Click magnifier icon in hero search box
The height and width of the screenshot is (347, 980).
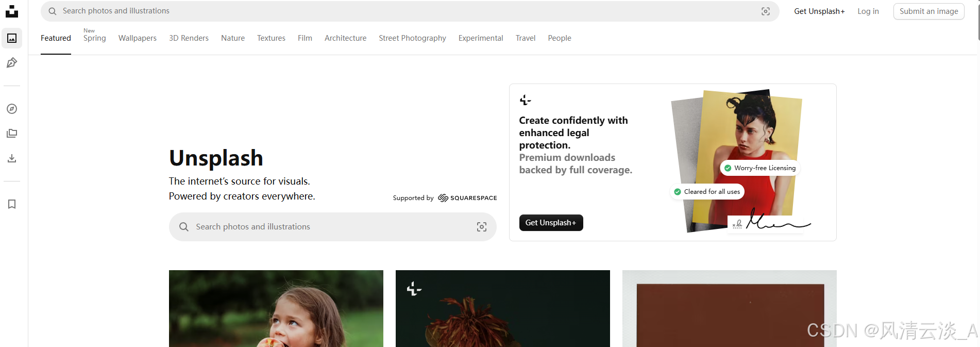[184, 227]
